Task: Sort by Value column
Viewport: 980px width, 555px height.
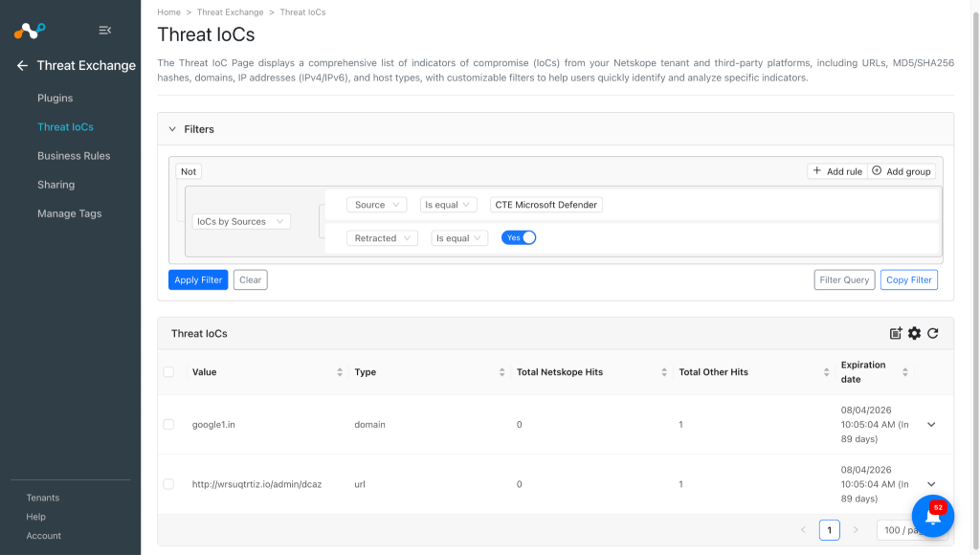Action: click(x=340, y=372)
